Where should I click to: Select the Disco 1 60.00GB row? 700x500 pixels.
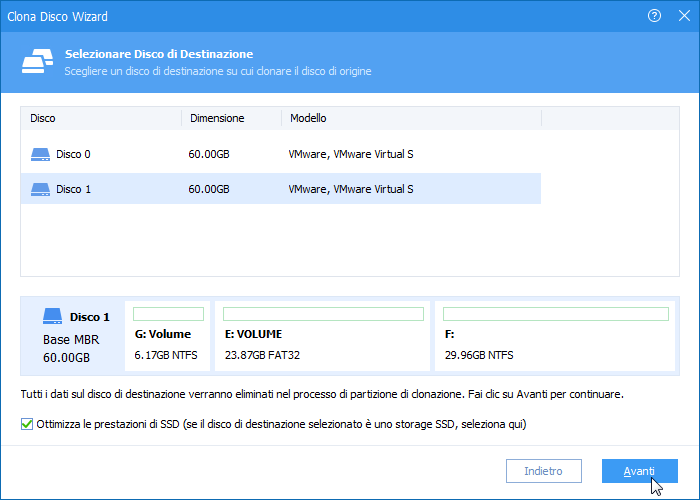click(280, 189)
